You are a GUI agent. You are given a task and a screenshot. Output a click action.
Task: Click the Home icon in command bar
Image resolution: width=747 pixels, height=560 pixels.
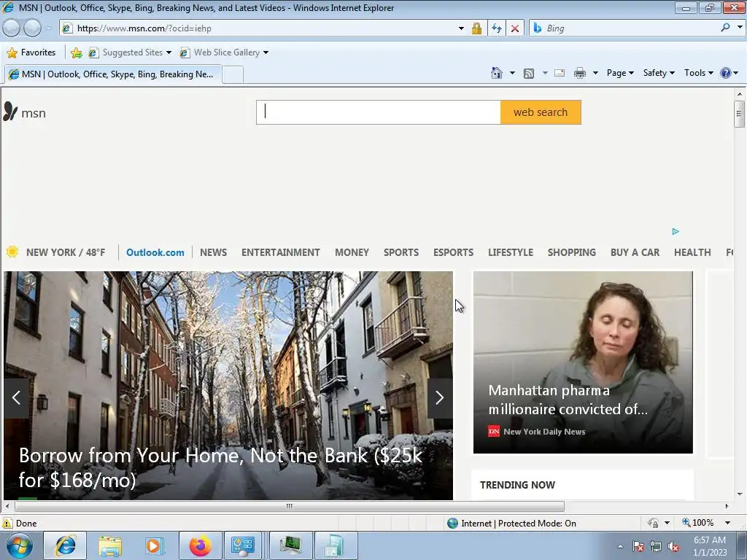(496, 73)
